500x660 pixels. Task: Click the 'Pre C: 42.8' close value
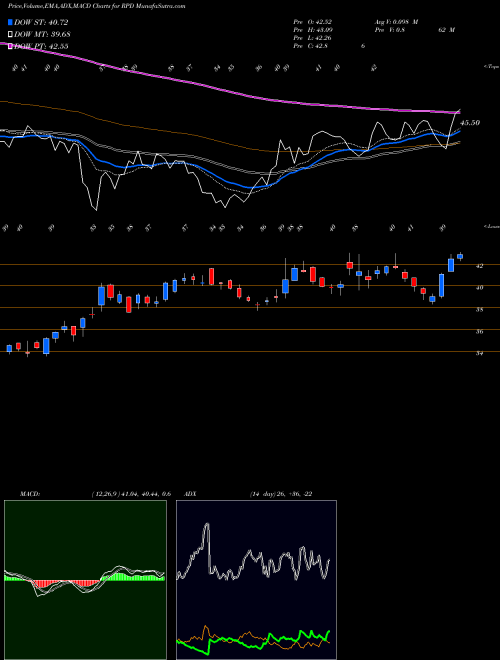point(311,46)
